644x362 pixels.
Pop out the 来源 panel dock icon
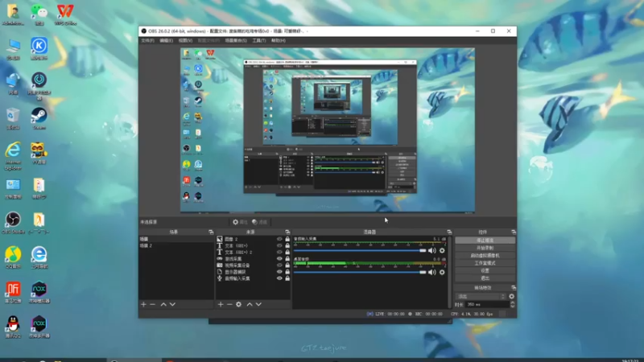pos(287,232)
